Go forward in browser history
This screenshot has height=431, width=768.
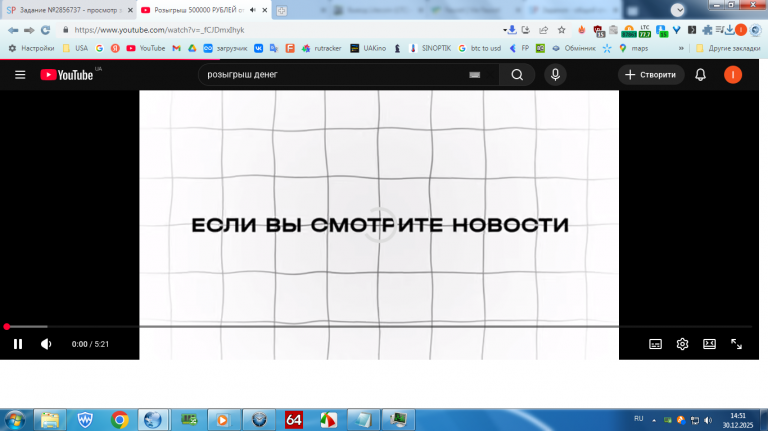point(29,30)
